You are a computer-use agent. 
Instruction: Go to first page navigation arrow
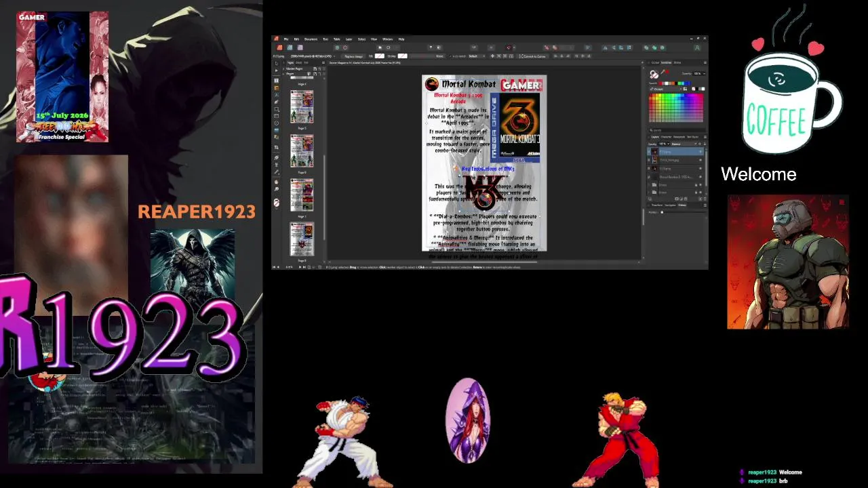click(274, 267)
